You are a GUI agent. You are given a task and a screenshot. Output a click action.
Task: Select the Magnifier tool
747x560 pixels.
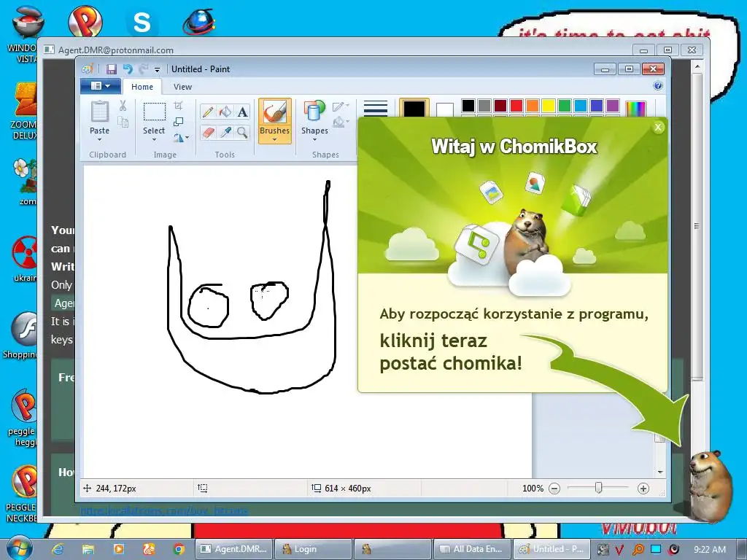point(242,133)
